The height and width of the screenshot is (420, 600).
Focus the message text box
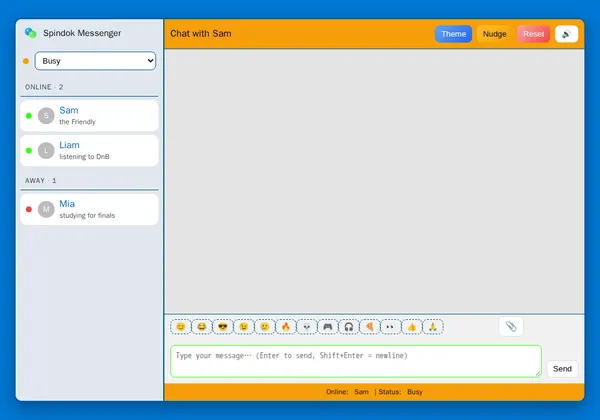pyautogui.click(x=356, y=361)
